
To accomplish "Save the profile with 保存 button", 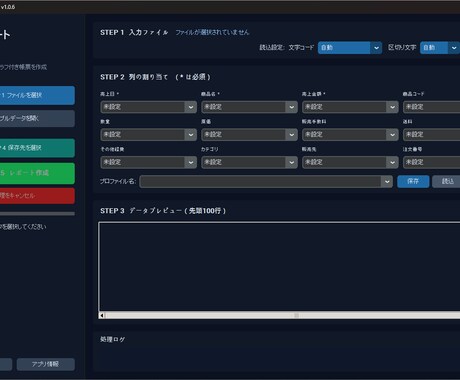I will pyautogui.click(x=413, y=181).
